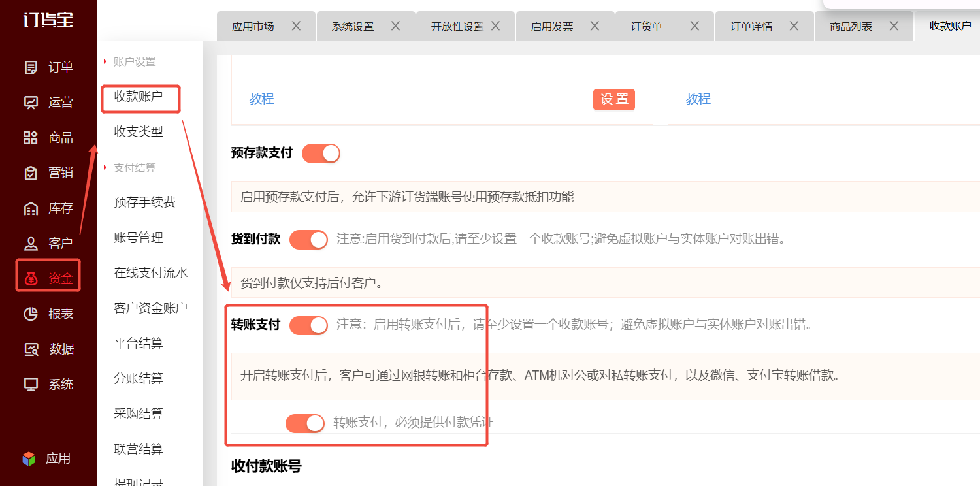This screenshot has width=980, height=486.
Task: Open 在线支付流水 menu item
Action: point(151,273)
